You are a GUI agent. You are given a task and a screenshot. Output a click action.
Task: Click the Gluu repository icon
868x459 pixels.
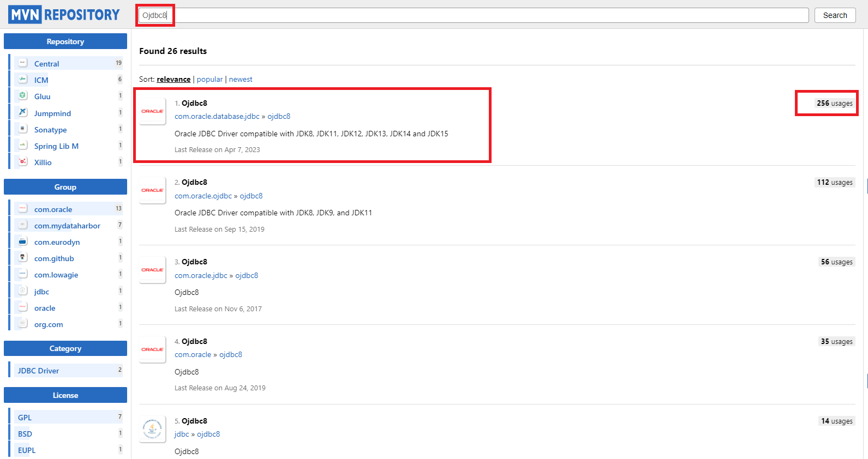point(23,96)
